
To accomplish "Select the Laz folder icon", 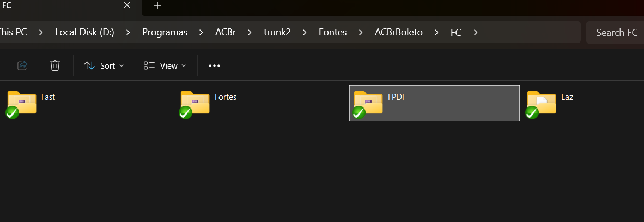I will click(542, 104).
